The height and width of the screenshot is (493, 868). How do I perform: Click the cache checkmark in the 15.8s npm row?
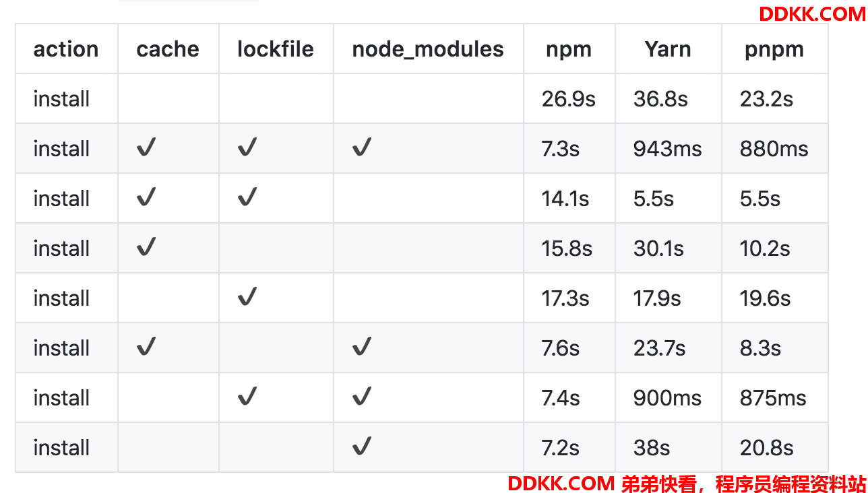[146, 246]
